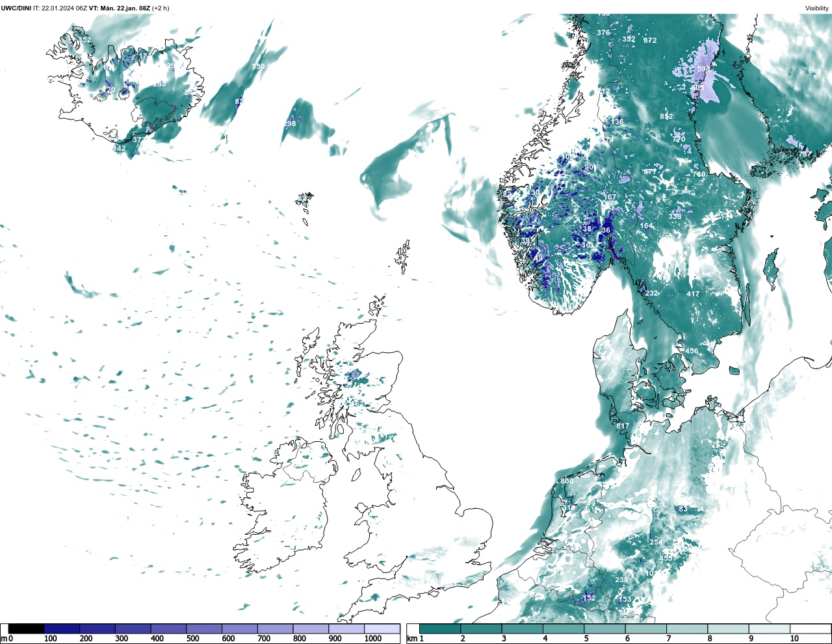Click the 9–10 km lightest legend swatch

tap(770, 629)
